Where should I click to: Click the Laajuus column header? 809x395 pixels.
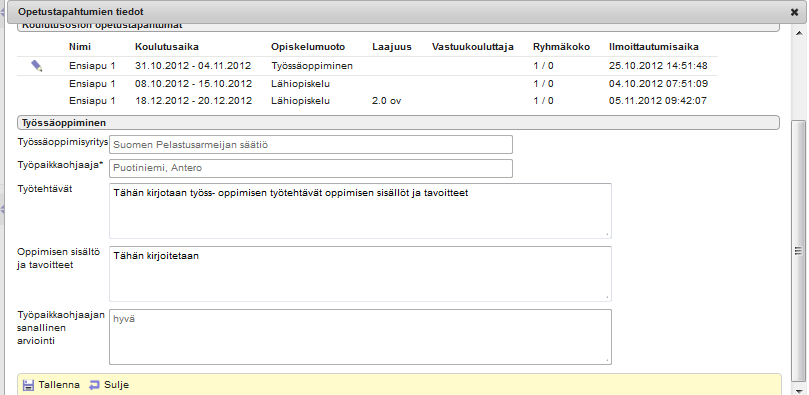[392, 47]
